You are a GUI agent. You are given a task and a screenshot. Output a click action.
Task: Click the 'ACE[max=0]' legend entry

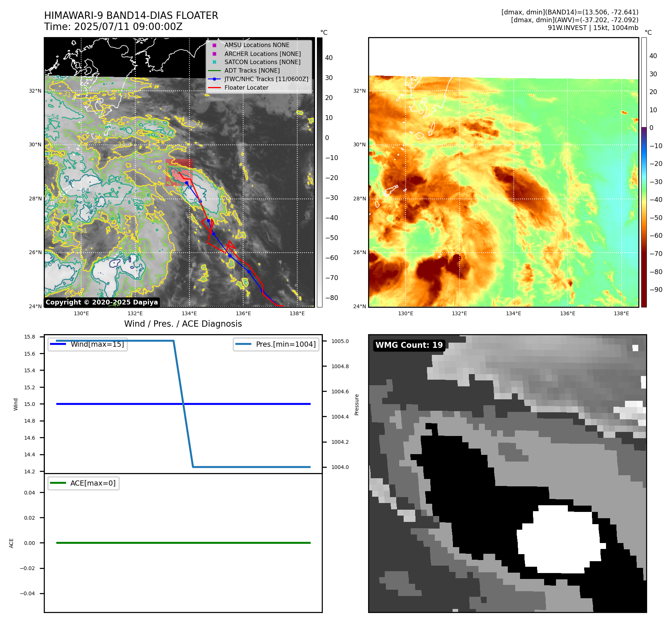pos(83,483)
